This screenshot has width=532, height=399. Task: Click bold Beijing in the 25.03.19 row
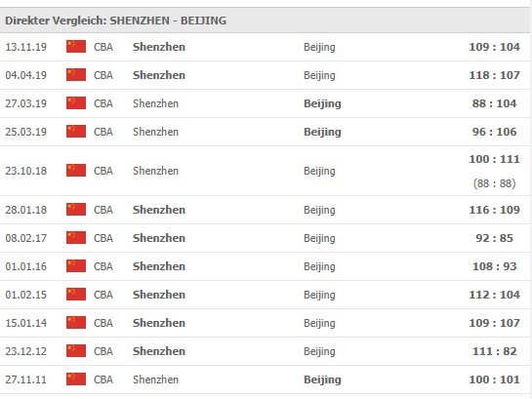[x=322, y=132]
